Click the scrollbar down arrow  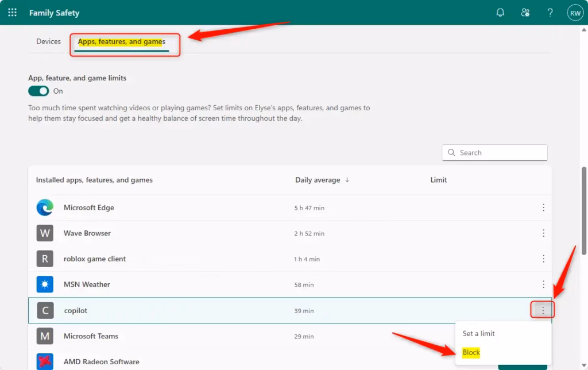pyautogui.click(x=584, y=365)
